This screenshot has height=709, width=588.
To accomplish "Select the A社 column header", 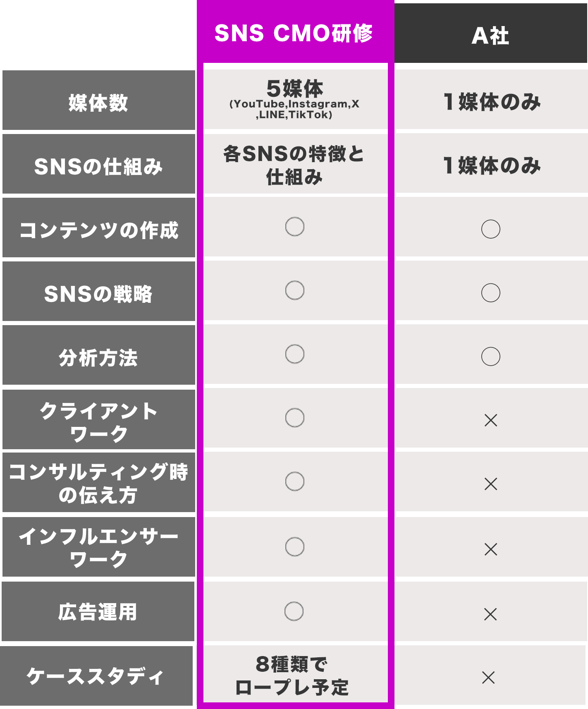I will (490, 36).
